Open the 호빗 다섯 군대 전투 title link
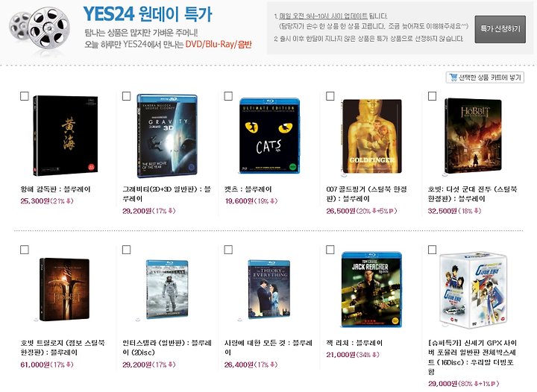Viewport: 537px width, 392px height. click(x=473, y=194)
